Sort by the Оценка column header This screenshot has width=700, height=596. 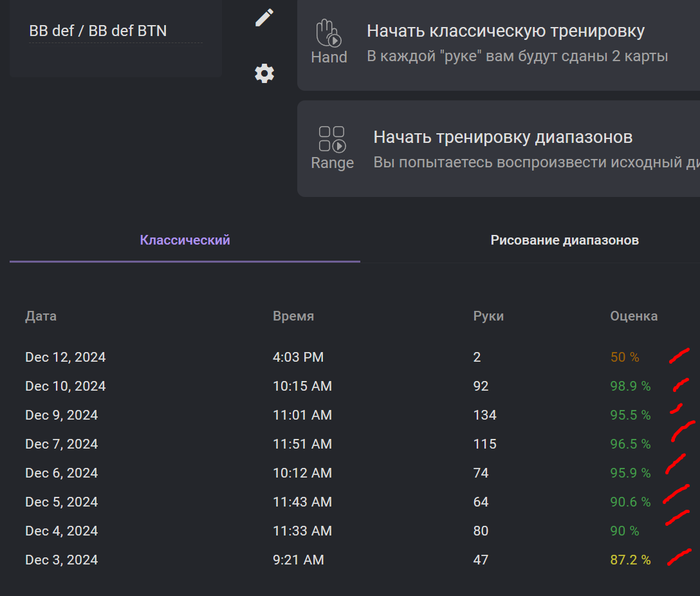click(634, 316)
